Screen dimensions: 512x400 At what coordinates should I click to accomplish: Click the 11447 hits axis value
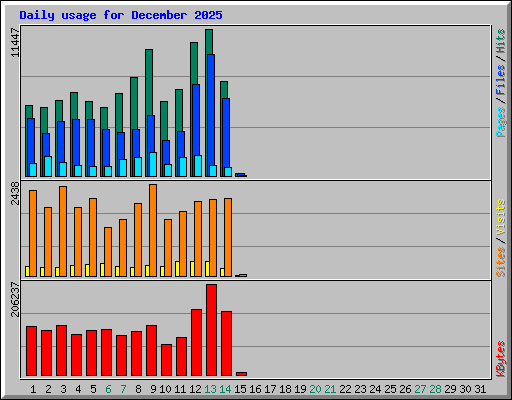tap(15, 42)
